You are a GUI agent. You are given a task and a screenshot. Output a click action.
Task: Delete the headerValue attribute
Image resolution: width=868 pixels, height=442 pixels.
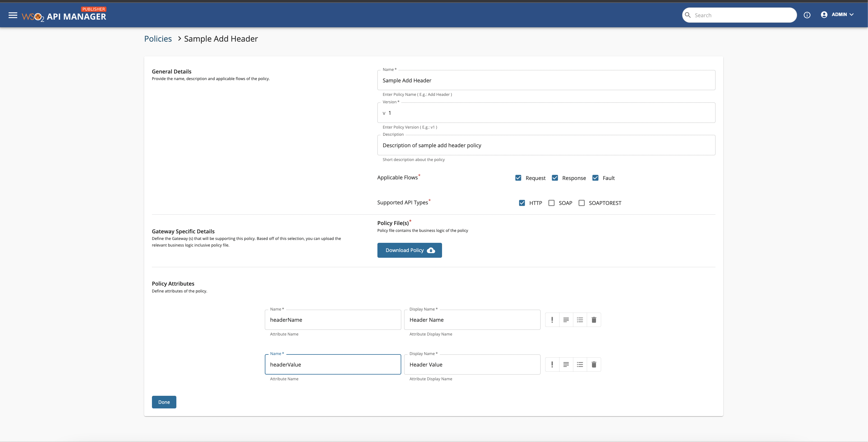(x=594, y=365)
